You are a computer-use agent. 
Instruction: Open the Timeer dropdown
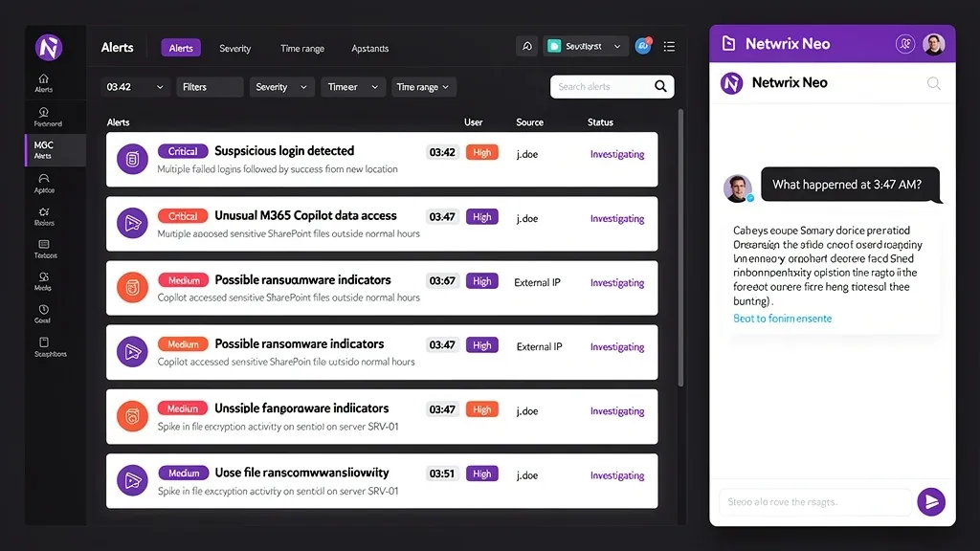pos(352,87)
